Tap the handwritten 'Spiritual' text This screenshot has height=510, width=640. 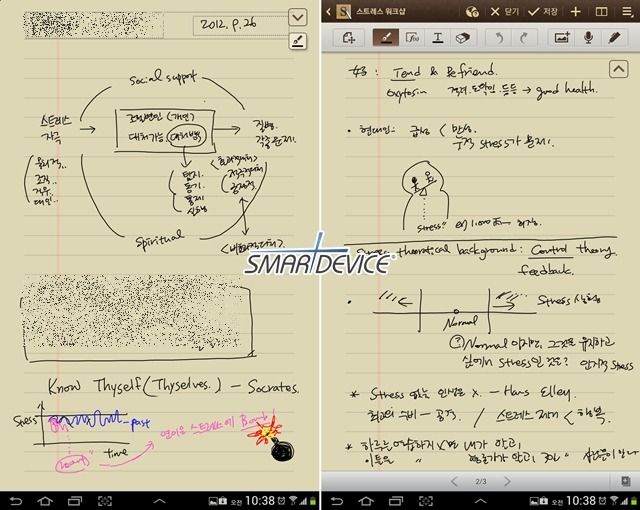159,239
